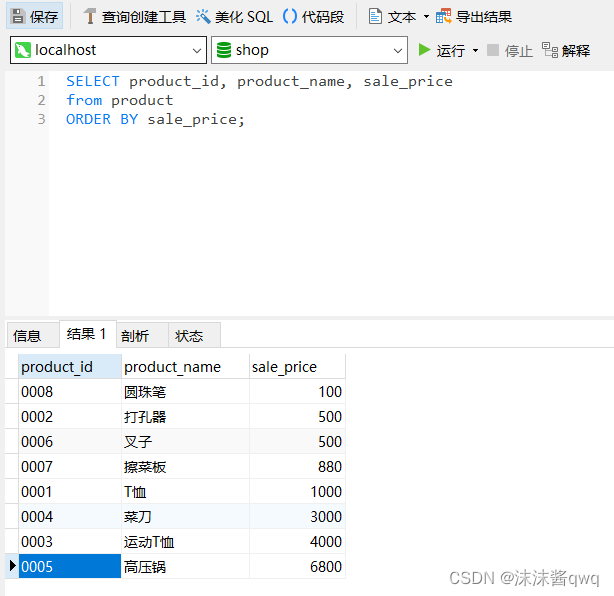Click the sale_price cell 100
The height and width of the screenshot is (596, 614).
(x=297, y=392)
